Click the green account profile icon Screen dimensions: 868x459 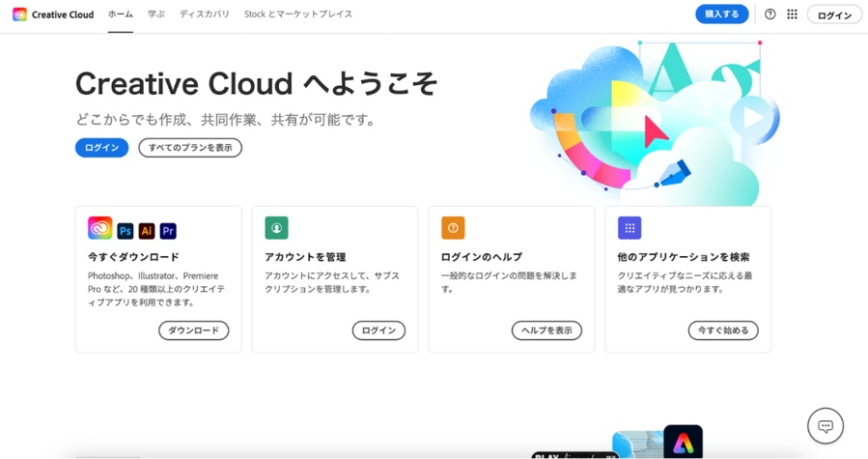click(x=276, y=228)
